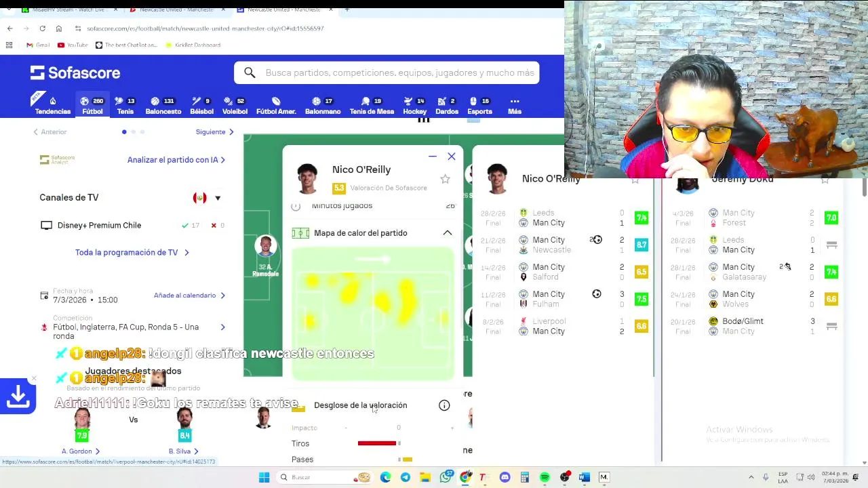Image resolution: width=868 pixels, height=488 pixels.
Task: Open the Leeds vs Man City row for Nico O'Reilly
Action: (565, 218)
